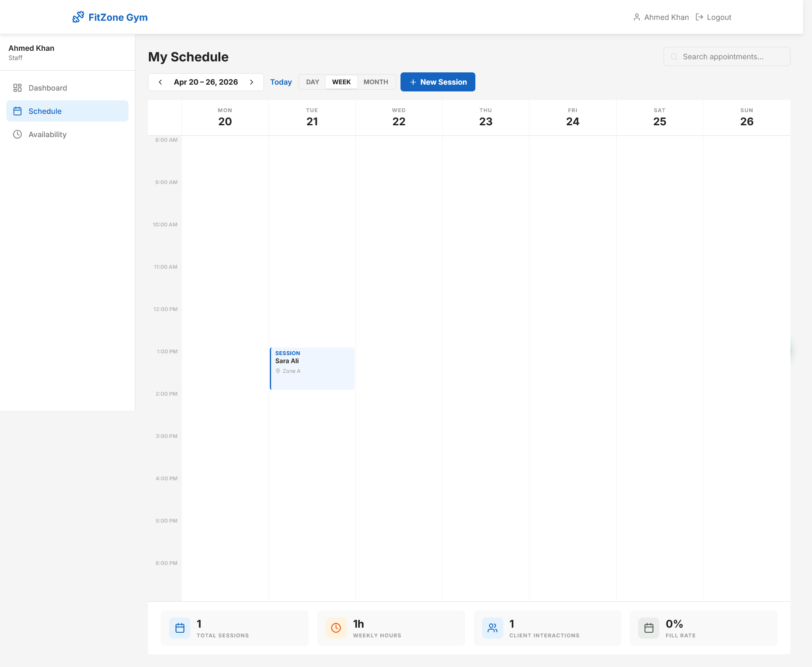Open the Sara Ali session in Zone A
This screenshot has width=812, height=667.
tap(312, 367)
